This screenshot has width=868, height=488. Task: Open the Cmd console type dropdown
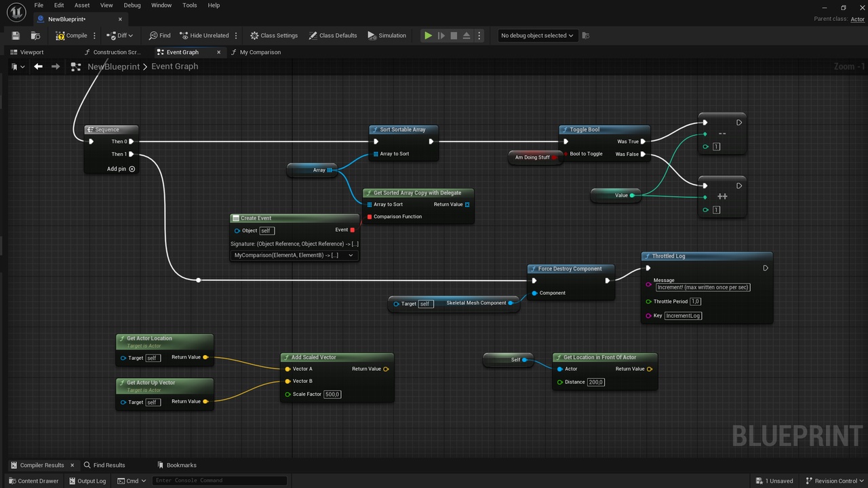pyautogui.click(x=132, y=481)
